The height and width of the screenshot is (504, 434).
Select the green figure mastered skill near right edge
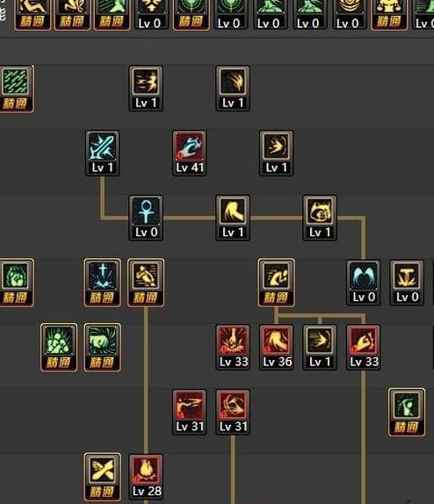[x=407, y=412]
